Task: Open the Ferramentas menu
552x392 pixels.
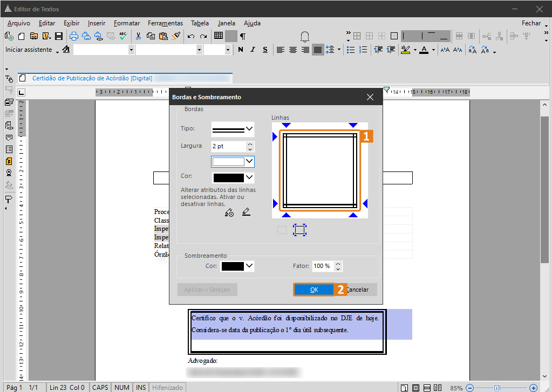Action: click(165, 23)
